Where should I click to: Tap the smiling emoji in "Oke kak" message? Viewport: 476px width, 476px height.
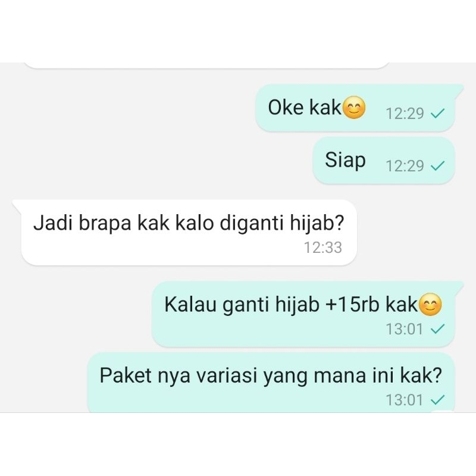[x=354, y=108]
